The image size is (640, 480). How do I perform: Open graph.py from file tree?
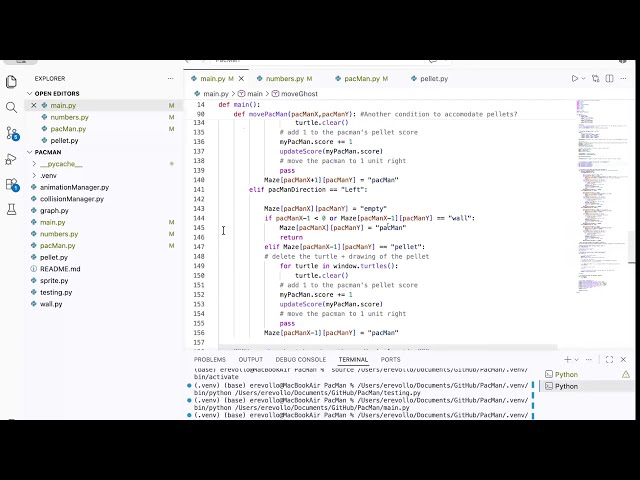54,211
